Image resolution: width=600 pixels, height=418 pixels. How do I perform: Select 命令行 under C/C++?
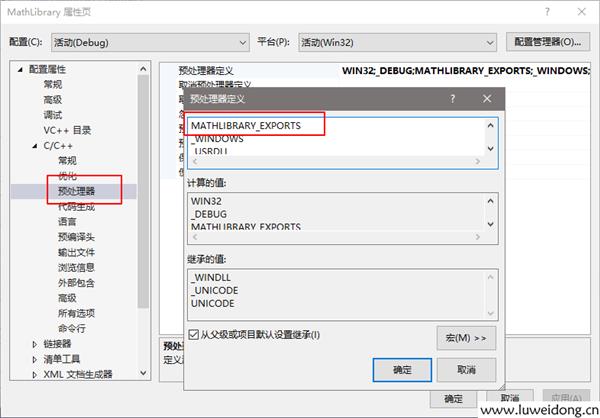(71, 327)
